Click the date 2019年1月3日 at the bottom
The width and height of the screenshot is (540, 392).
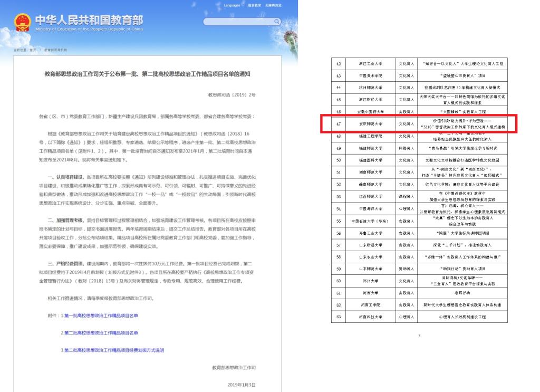pos(242,385)
